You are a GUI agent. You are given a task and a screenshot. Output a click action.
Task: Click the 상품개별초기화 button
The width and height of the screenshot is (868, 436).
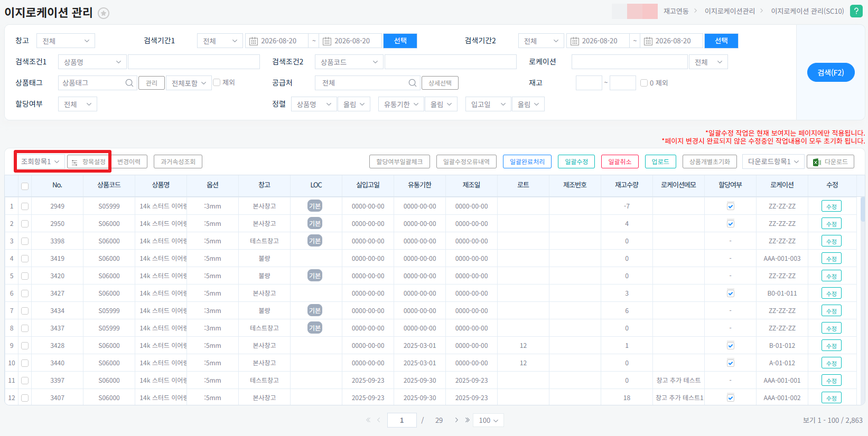[x=710, y=162]
